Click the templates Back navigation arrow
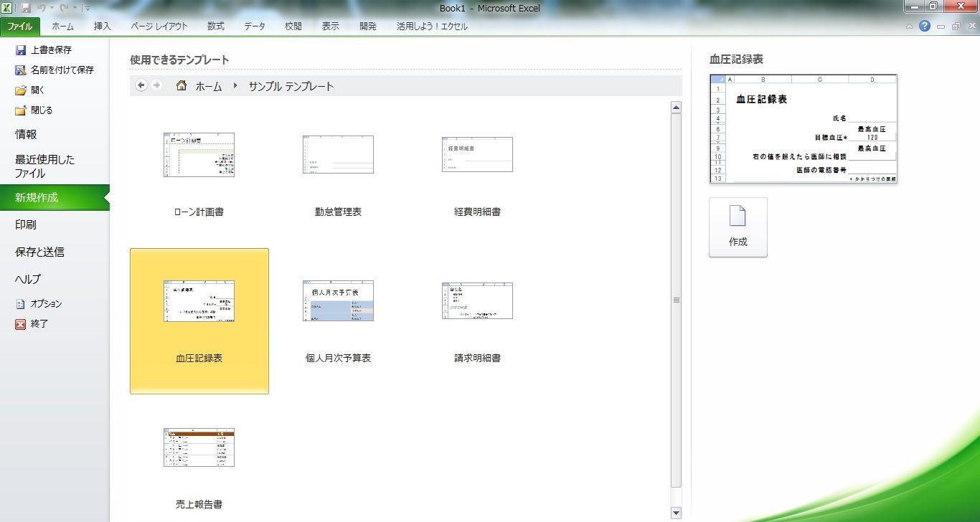The image size is (980, 522). click(x=141, y=85)
